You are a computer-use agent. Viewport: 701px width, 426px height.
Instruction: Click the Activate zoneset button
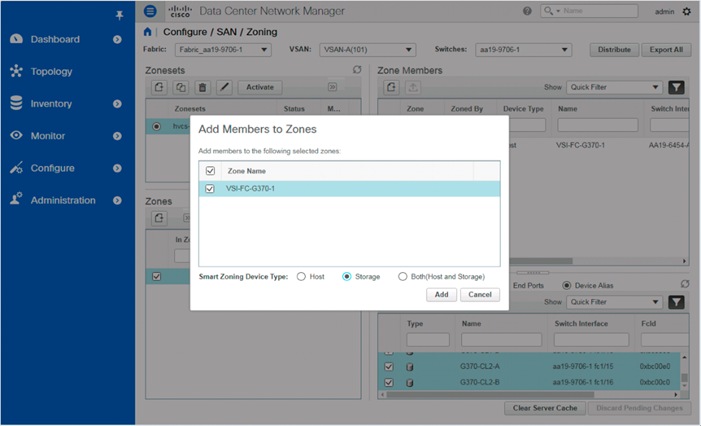tap(260, 87)
